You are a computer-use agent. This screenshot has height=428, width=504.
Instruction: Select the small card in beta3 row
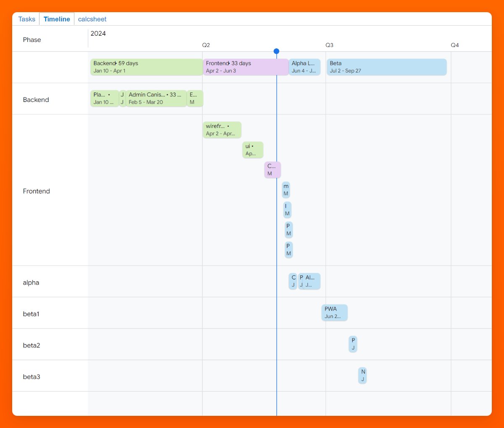362,375
